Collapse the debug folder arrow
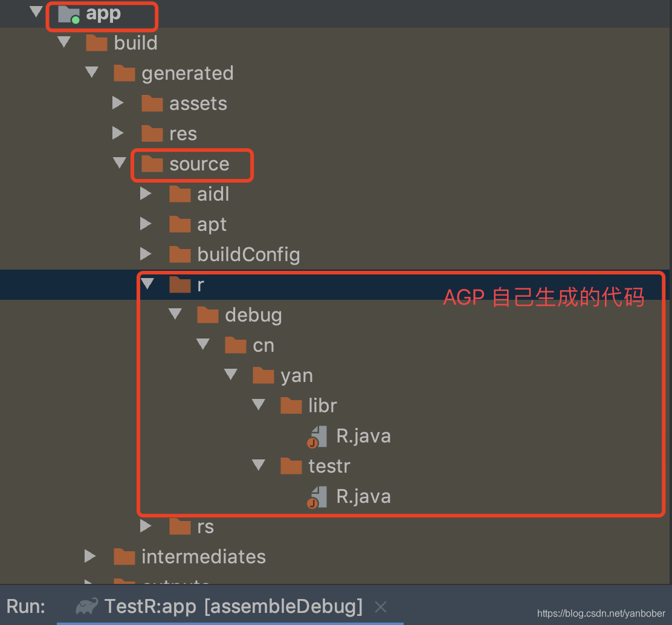 [x=175, y=313]
